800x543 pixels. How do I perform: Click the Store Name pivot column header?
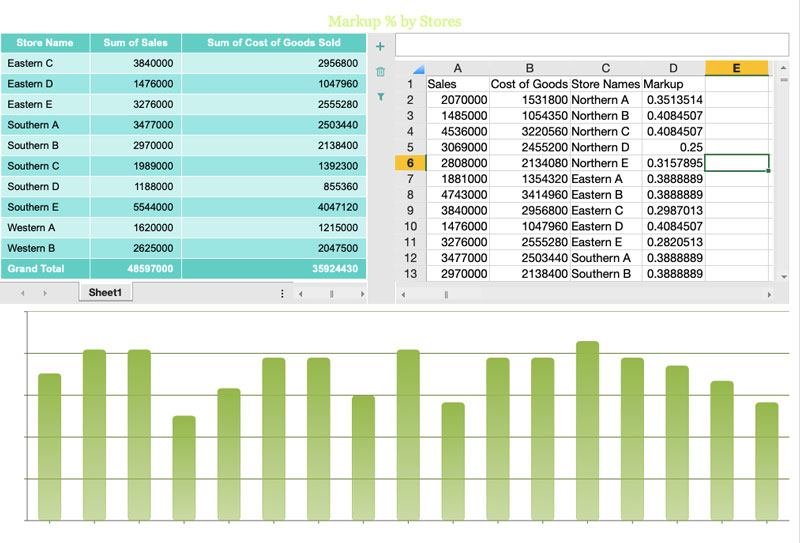(45, 43)
